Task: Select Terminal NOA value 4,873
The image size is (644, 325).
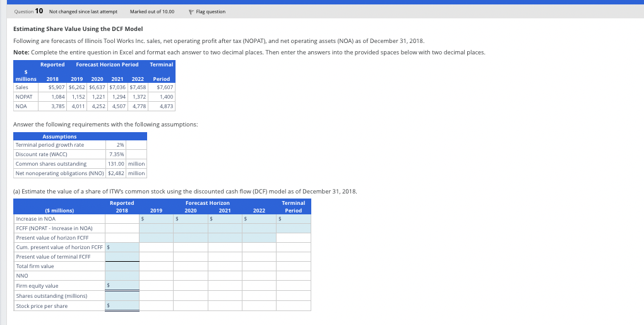Action: pos(166,106)
